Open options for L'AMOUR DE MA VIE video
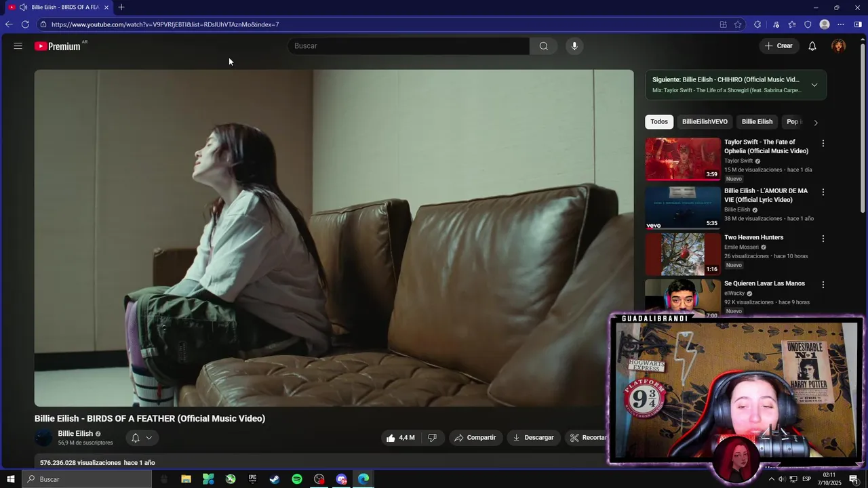Image resolution: width=868 pixels, height=488 pixels. pos(823,192)
